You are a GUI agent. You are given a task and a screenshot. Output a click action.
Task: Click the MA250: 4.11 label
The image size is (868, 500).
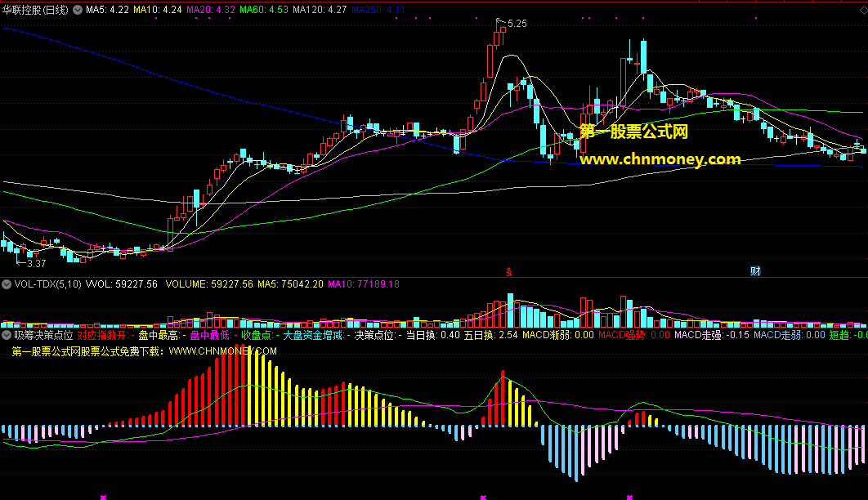[378, 10]
